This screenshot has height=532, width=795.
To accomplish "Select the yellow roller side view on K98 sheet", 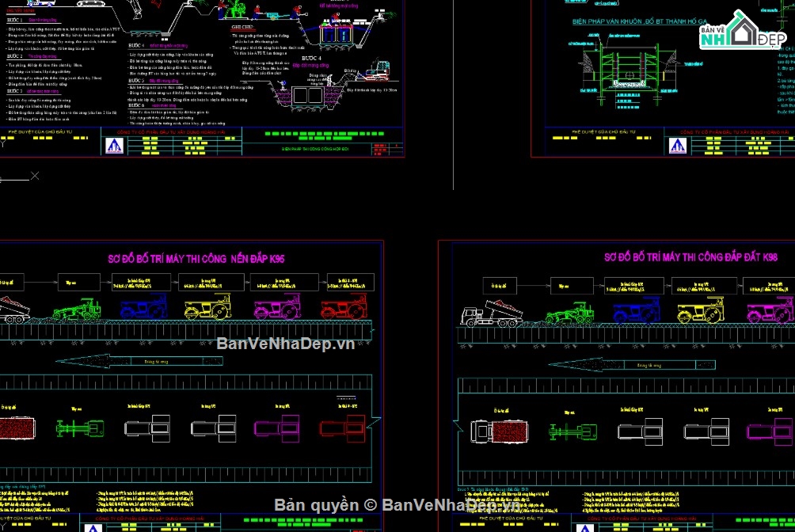I will 702,310.
